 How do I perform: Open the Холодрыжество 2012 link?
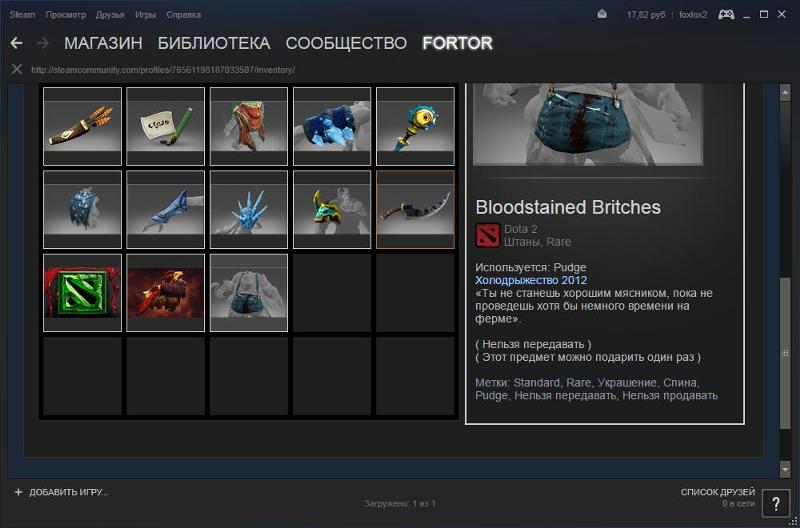[531, 280]
